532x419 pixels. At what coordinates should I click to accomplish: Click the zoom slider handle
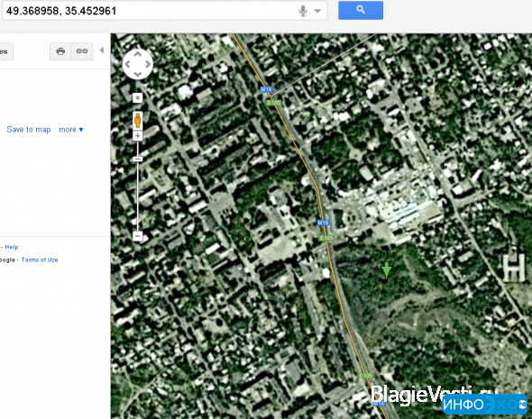[137, 159]
